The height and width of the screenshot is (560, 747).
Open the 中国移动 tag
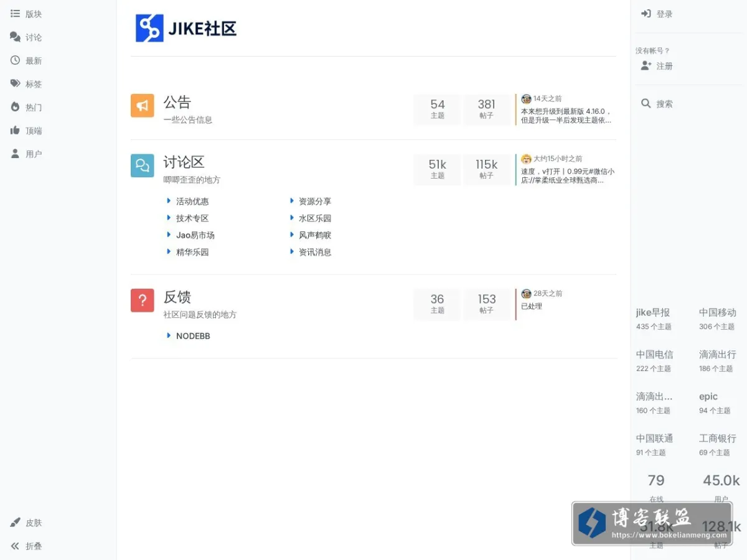[x=717, y=312]
